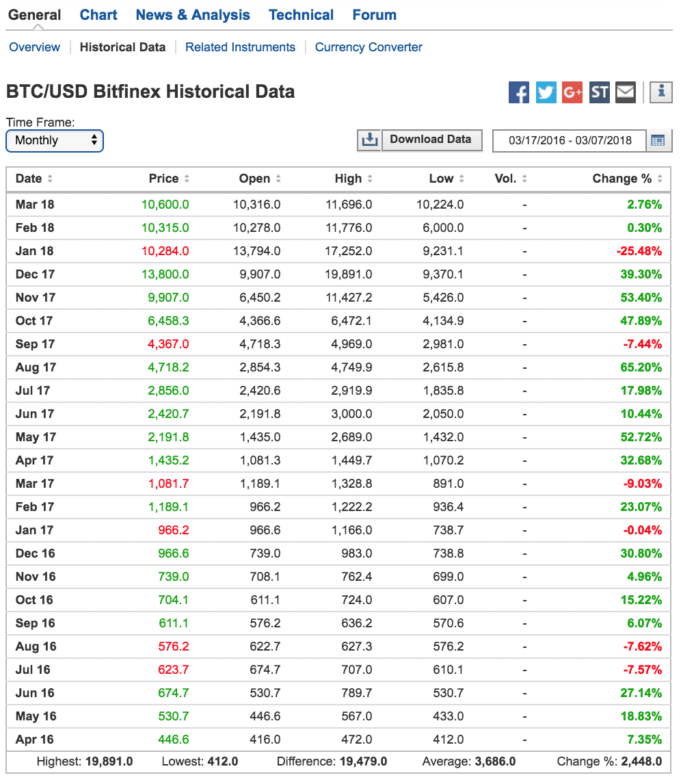
Task: Sort table by High column arrows
Action: [370, 179]
